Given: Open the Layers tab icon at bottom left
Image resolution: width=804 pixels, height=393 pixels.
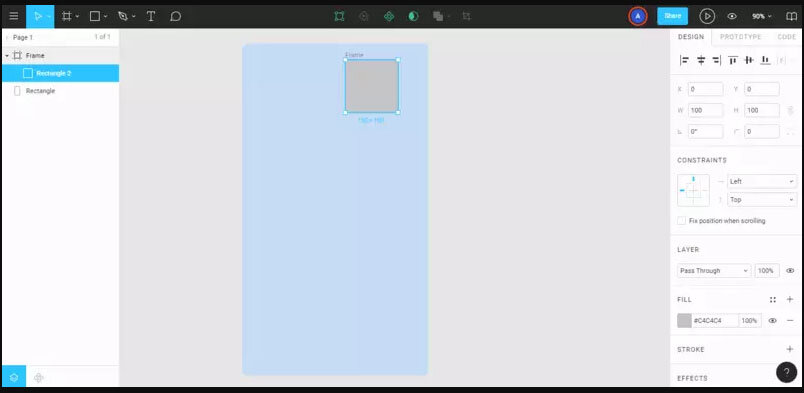Looking at the screenshot, I should pos(14,378).
